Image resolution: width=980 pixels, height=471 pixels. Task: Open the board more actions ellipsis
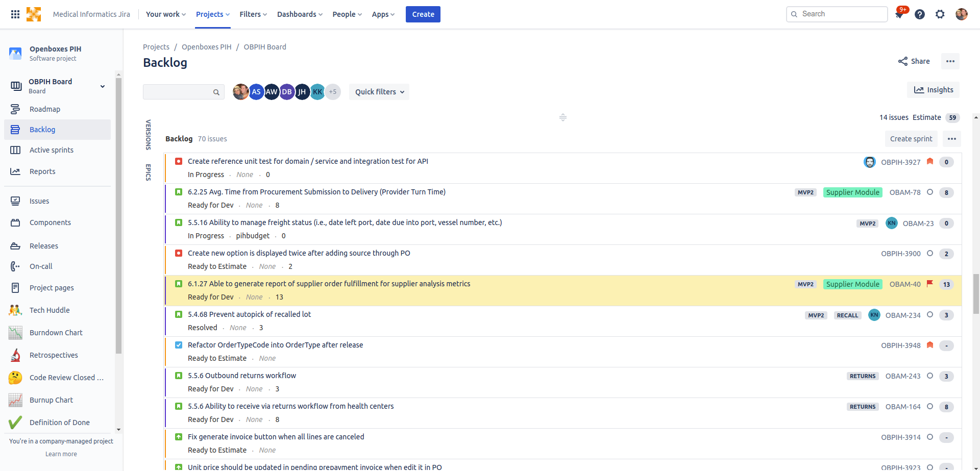point(950,61)
